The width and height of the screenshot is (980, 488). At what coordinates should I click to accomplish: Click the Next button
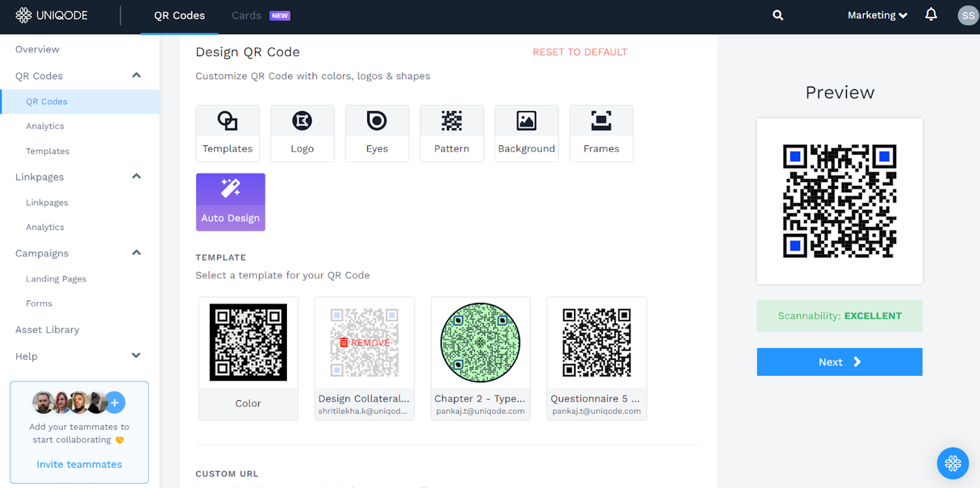point(840,362)
